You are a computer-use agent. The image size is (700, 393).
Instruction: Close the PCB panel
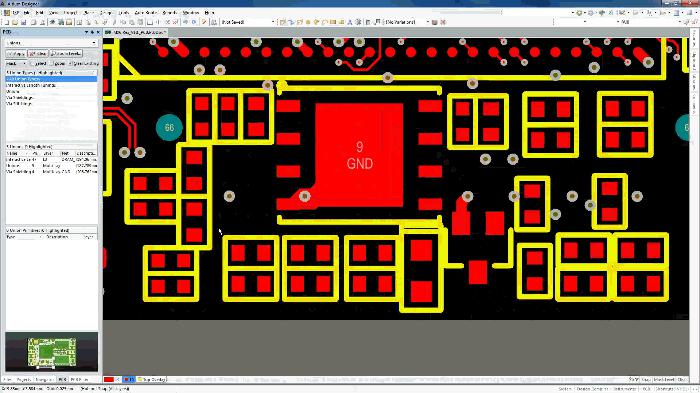[x=98, y=32]
